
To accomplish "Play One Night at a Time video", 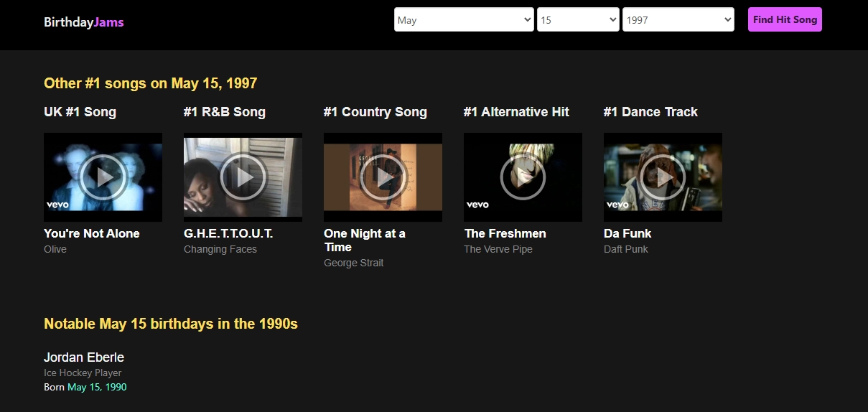I will point(383,177).
